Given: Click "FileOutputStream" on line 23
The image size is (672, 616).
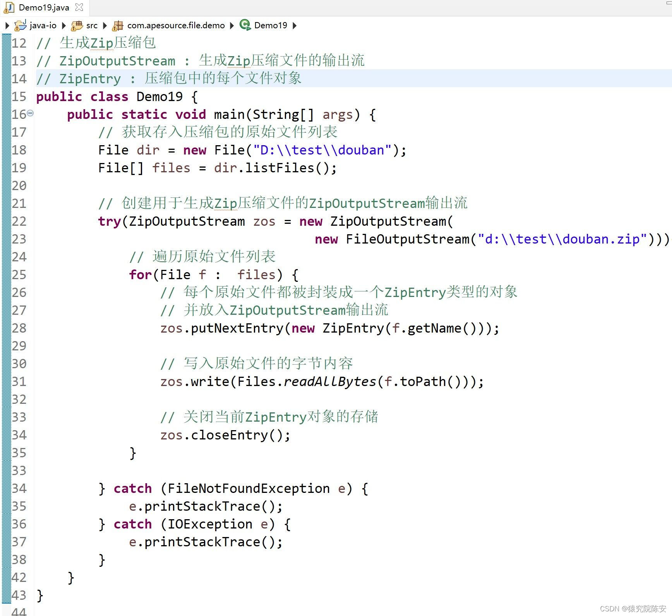Looking at the screenshot, I should pyautogui.click(x=407, y=239).
